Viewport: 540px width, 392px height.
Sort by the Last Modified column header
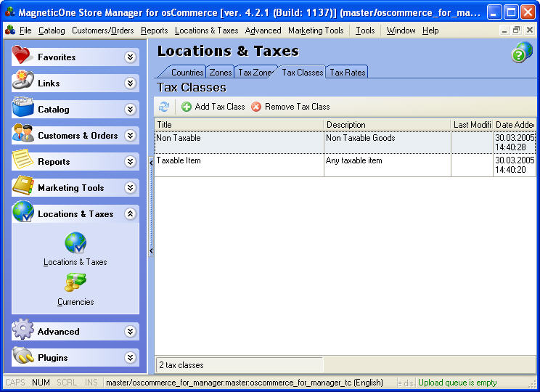tap(472, 125)
